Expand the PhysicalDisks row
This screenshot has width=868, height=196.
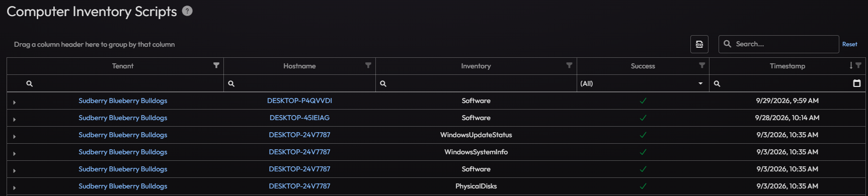14,188
